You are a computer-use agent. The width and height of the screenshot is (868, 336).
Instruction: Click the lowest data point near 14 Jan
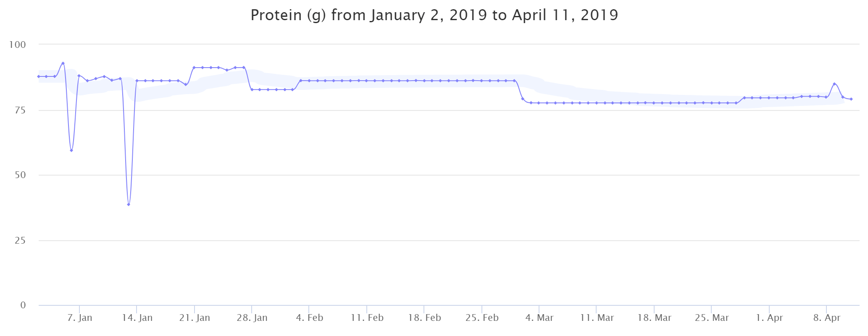tap(129, 205)
